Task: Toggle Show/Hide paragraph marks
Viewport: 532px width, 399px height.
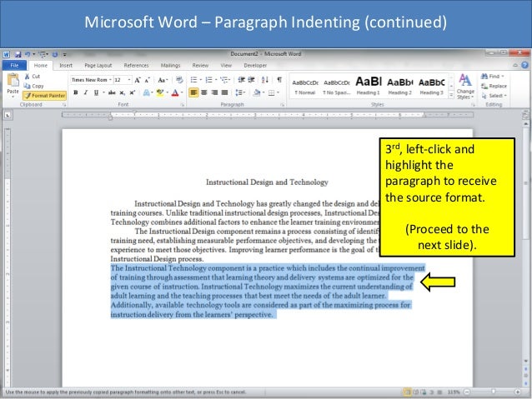Action: point(279,80)
